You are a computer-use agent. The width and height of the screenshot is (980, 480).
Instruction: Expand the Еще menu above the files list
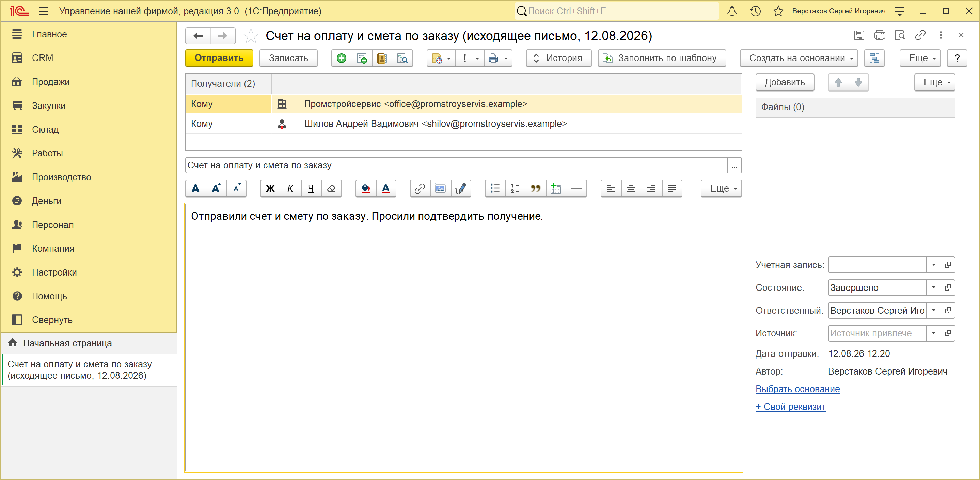point(935,82)
